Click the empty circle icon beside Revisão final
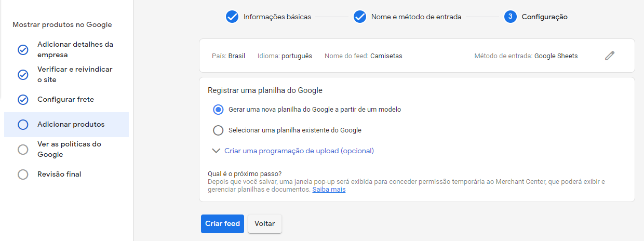The width and height of the screenshot is (644, 241). [23, 175]
